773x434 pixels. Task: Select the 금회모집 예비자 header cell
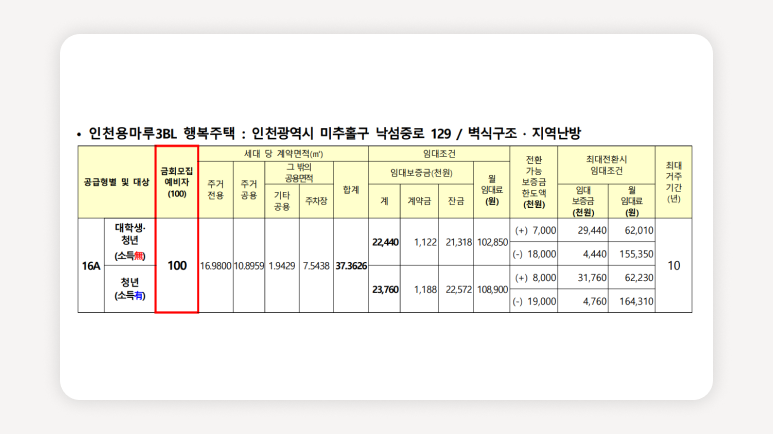click(x=177, y=182)
